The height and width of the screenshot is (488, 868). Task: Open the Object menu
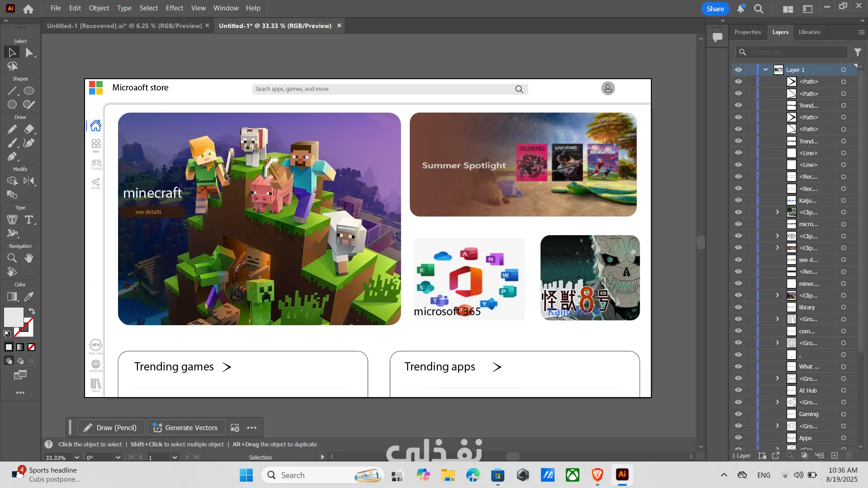click(99, 8)
